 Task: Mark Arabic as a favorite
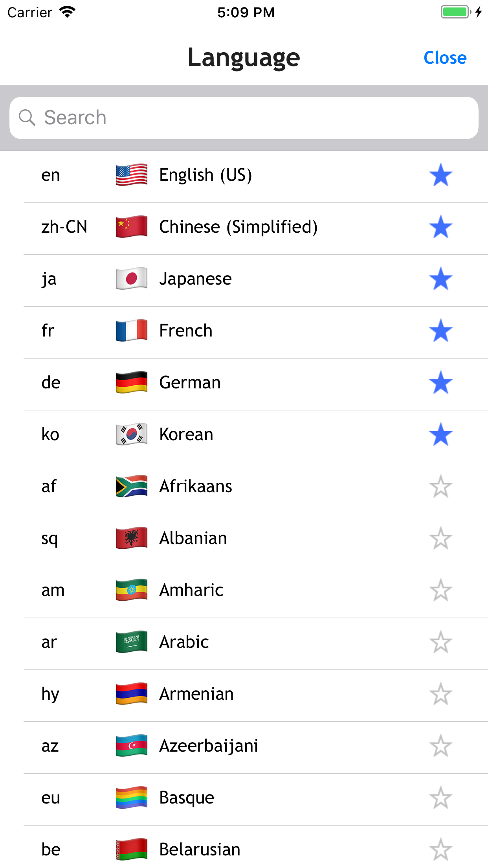(x=440, y=642)
